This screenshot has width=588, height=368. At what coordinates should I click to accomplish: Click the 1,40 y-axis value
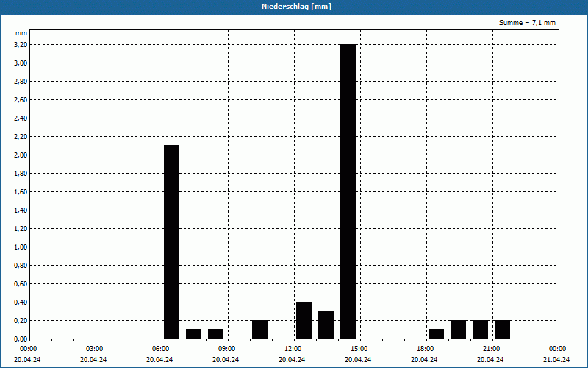coord(21,210)
